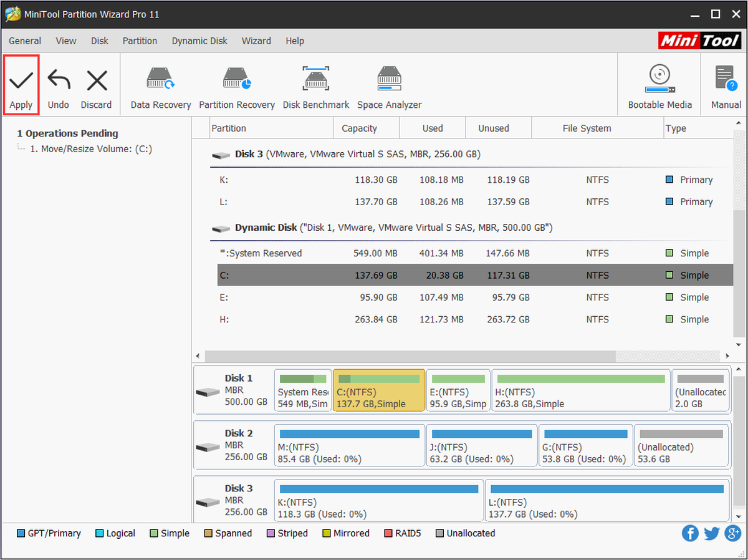Sort by the Capacity column header
Image resolution: width=748 pixels, height=560 pixels.
366,128
